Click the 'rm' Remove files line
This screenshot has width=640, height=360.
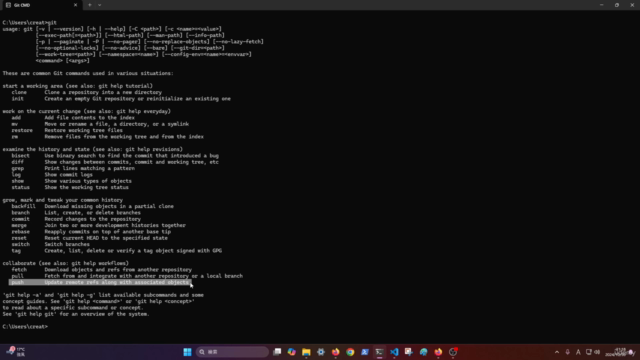tap(107, 137)
